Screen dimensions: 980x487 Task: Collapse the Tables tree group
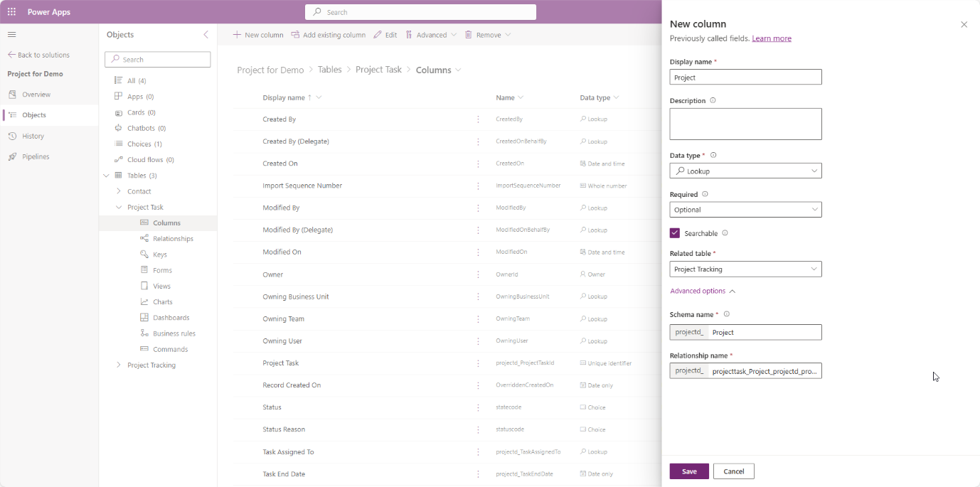[x=106, y=176]
